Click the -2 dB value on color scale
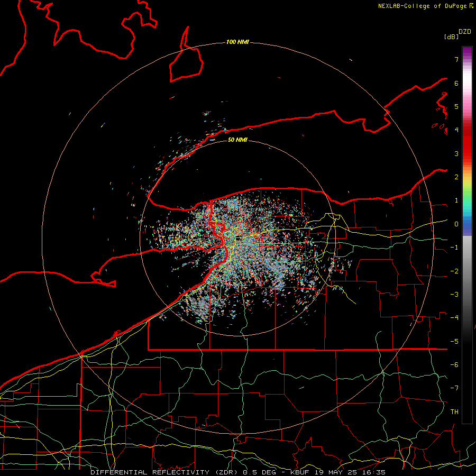The image size is (476, 476). (454, 271)
